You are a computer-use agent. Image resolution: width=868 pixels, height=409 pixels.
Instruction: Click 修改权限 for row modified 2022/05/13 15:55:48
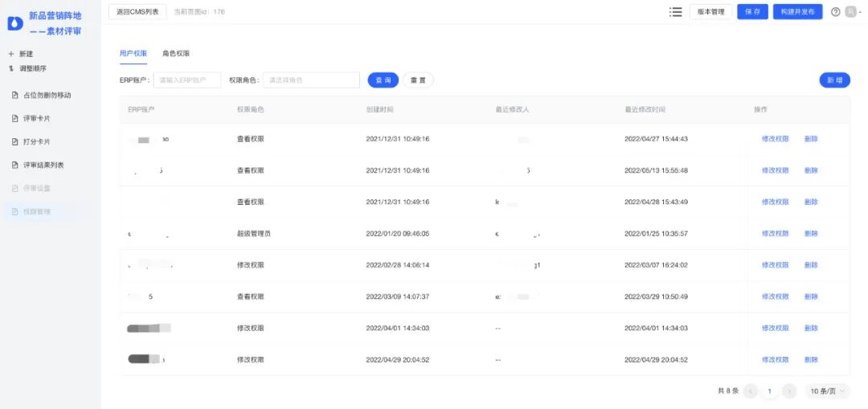775,170
